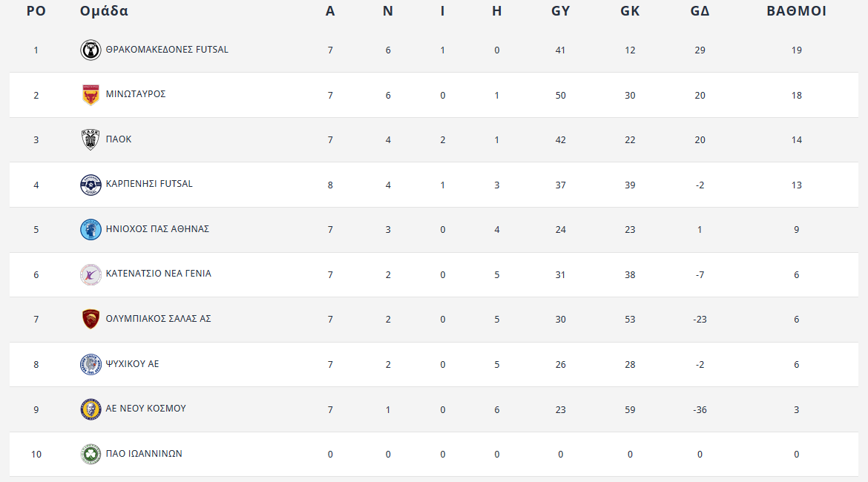Open the ΜΙΝΩΤΑΥΡΟΣ team name link
This screenshot has width=868, height=482.
[136, 94]
